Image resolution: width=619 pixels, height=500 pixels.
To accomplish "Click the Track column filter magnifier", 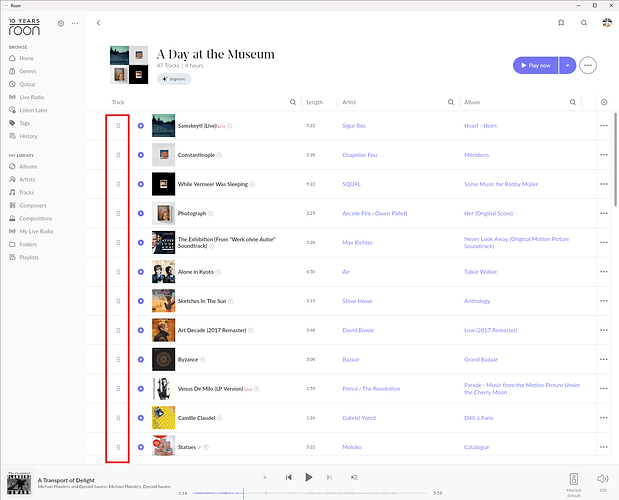I will (293, 102).
